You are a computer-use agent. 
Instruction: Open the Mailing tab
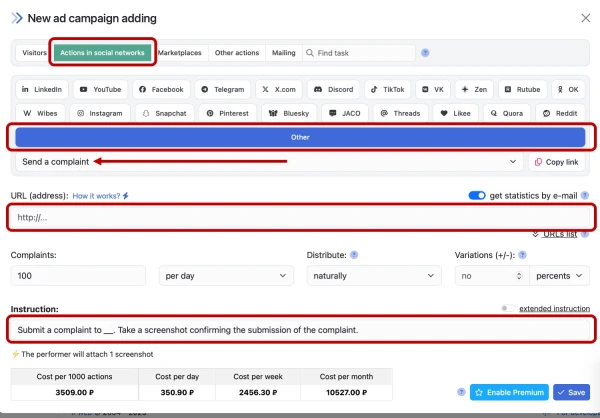coord(283,53)
